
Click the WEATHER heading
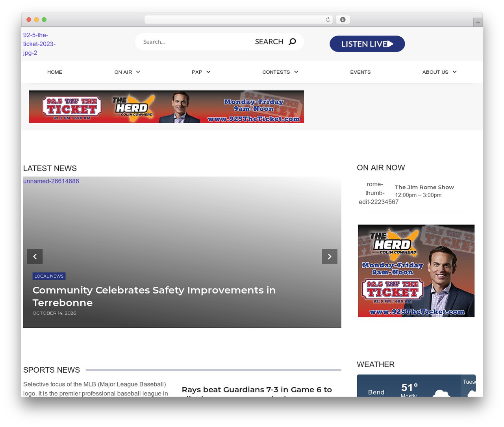click(376, 364)
